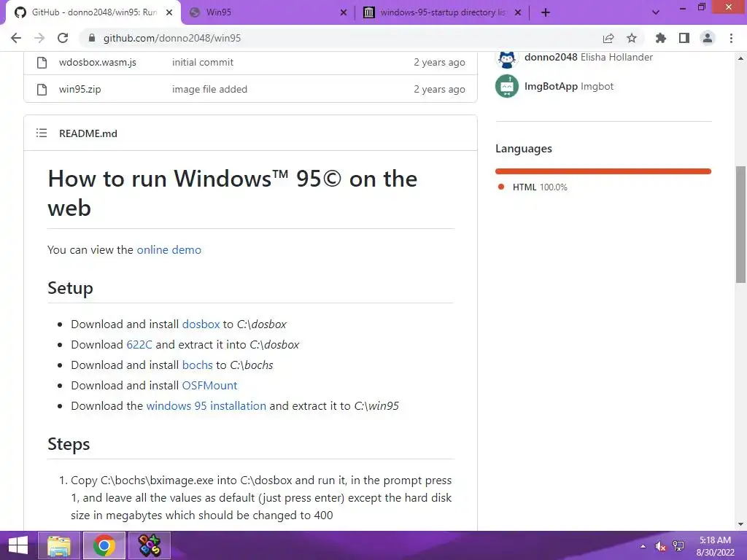Click ImgBotApp avatar image
This screenshot has height=560, width=747.
point(507,86)
